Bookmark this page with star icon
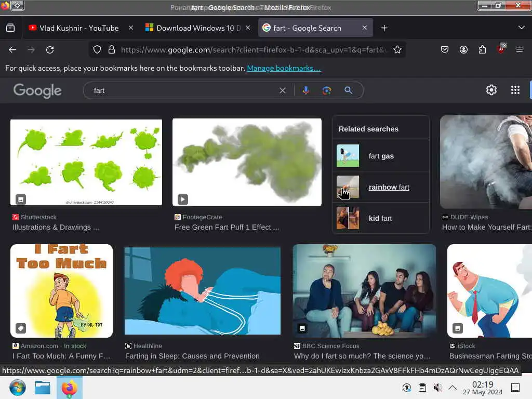Viewport: 532px width, 399px height. pos(397,50)
